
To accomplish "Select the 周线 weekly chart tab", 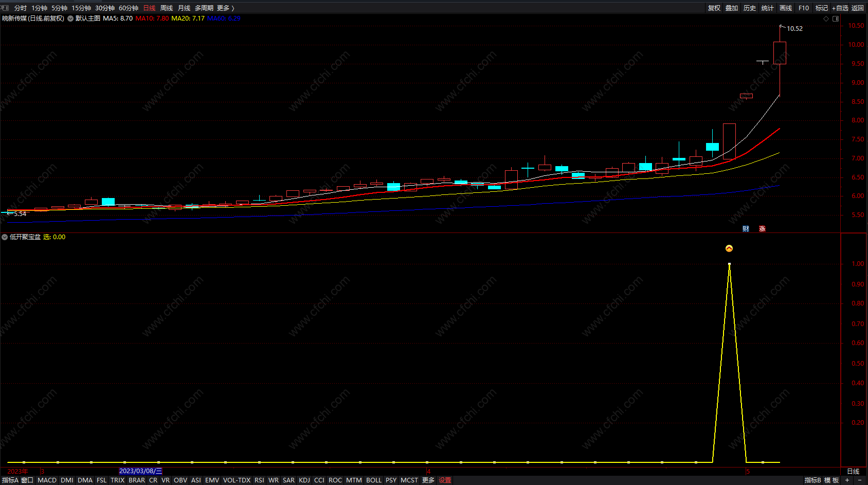I will (x=167, y=8).
